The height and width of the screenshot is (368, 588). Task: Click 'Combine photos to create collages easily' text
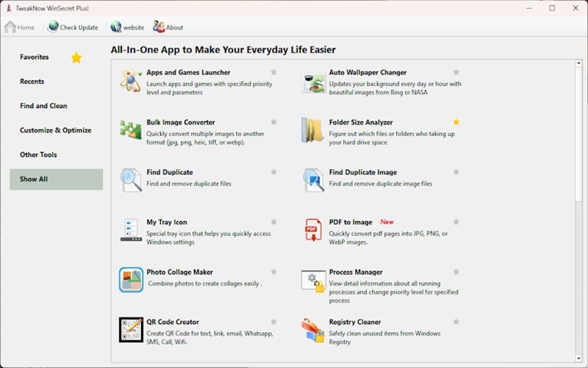(x=205, y=283)
